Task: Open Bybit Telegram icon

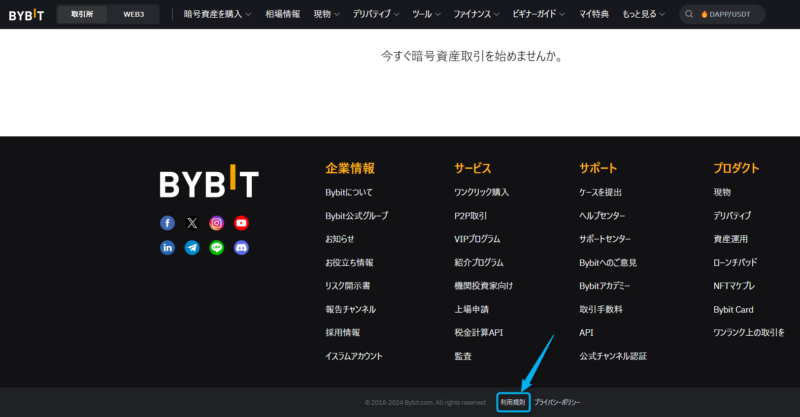Action: pyautogui.click(x=192, y=248)
